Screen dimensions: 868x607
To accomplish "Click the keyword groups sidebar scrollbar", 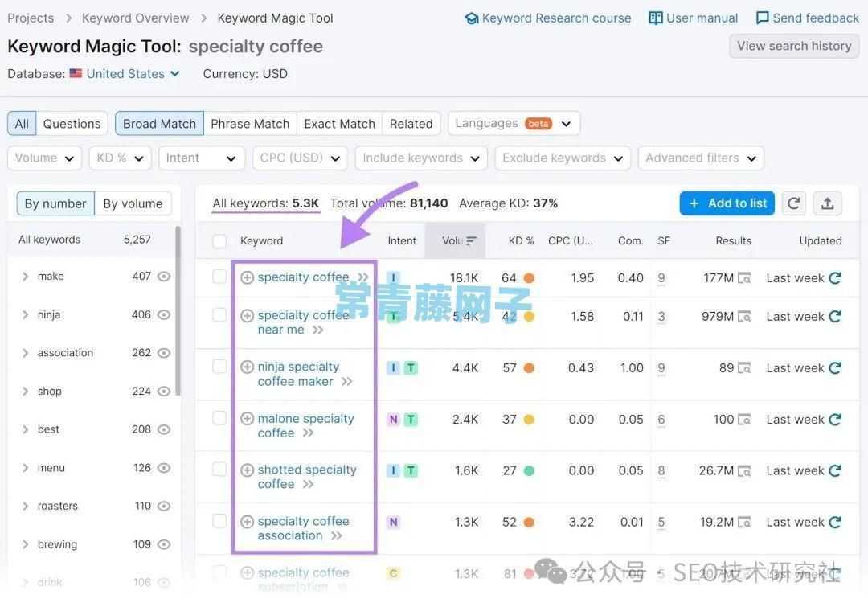I will click(178, 310).
